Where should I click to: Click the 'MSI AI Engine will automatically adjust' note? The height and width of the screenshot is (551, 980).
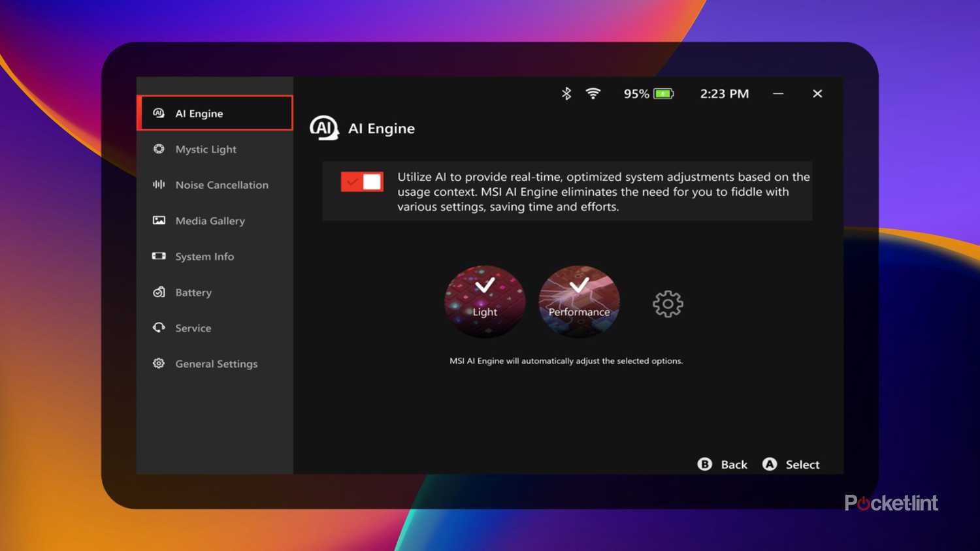tap(566, 361)
